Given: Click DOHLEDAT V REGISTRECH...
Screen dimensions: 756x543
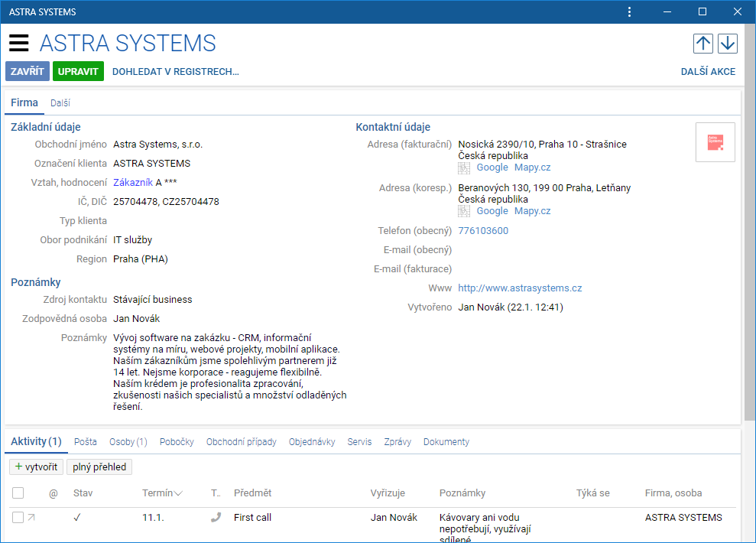Looking at the screenshot, I should coord(176,72).
